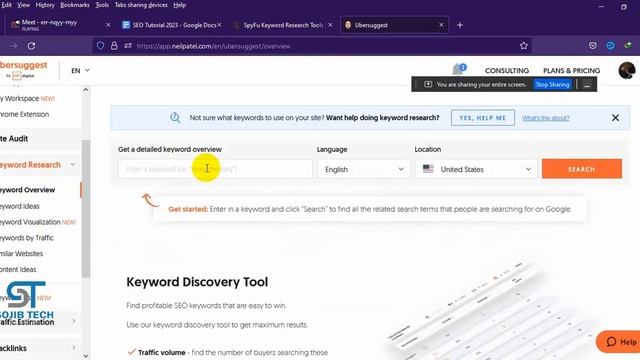Viewport: 640px width, 360px height.
Task: Open the Language dropdown set to English
Action: tap(364, 169)
